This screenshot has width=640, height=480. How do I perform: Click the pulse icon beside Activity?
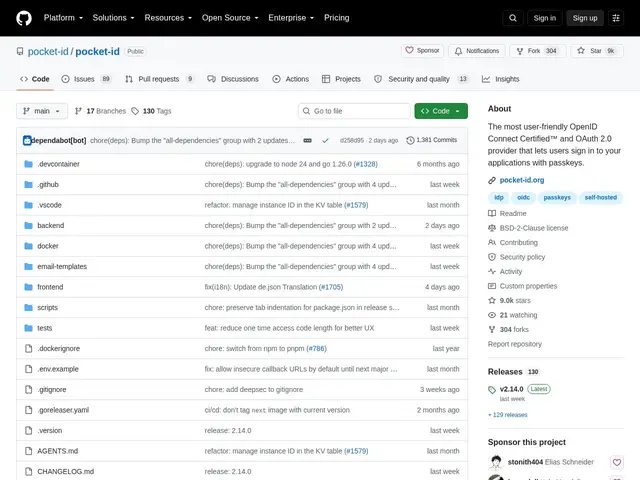coord(492,271)
